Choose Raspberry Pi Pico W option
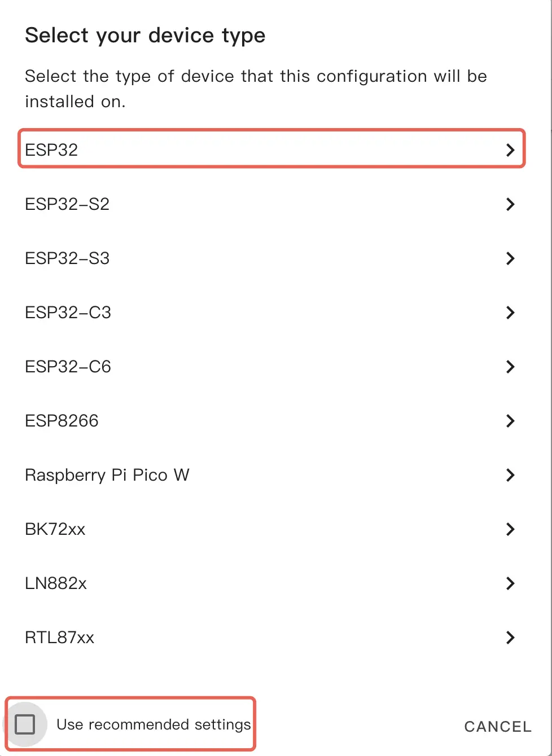This screenshot has width=552, height=756. (107, 475)
